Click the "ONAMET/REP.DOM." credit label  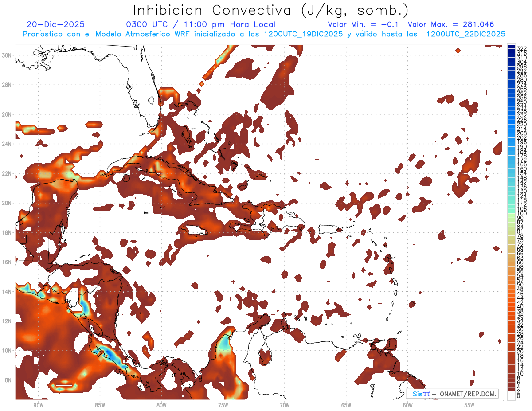coord(468,394)
